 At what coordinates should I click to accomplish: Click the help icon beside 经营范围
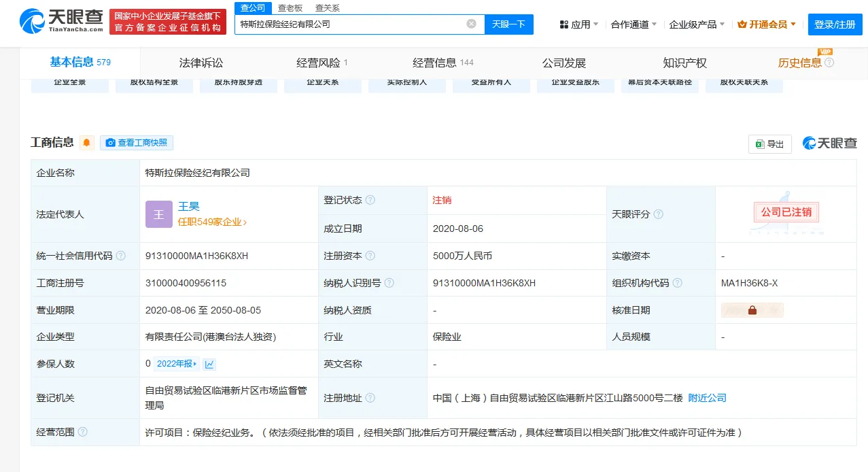(x=82, y=432)
